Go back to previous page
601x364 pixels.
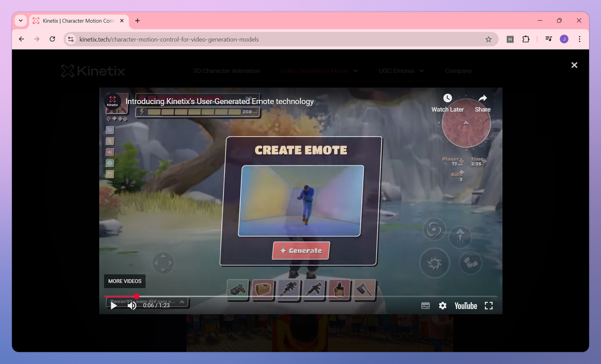click(x=21, y=39)
